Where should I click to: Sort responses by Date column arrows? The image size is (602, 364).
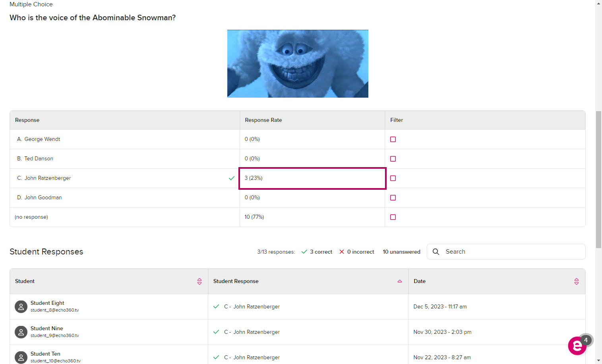577,281
